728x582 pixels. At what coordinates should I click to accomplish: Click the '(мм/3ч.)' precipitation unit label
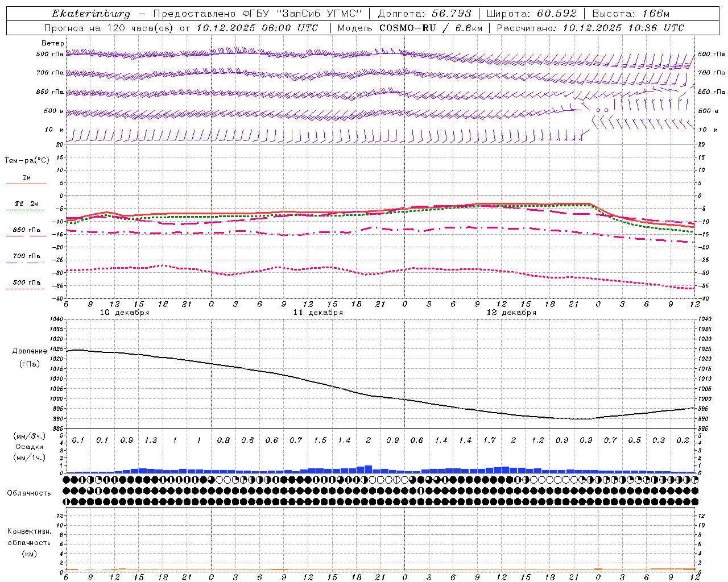pyautogui.click(x=30, y=436)
